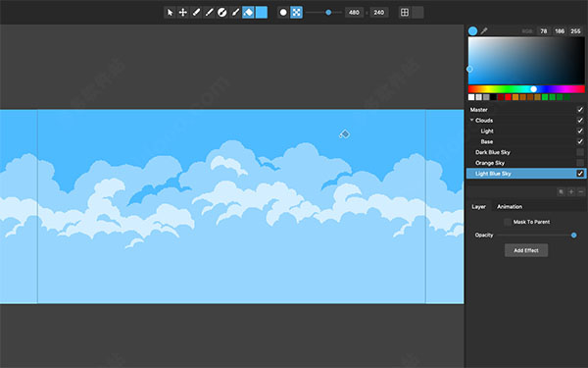Viewport: 588px width, 368px height.
Task: Select the arrow pointer tool
Action: [170, 13]
